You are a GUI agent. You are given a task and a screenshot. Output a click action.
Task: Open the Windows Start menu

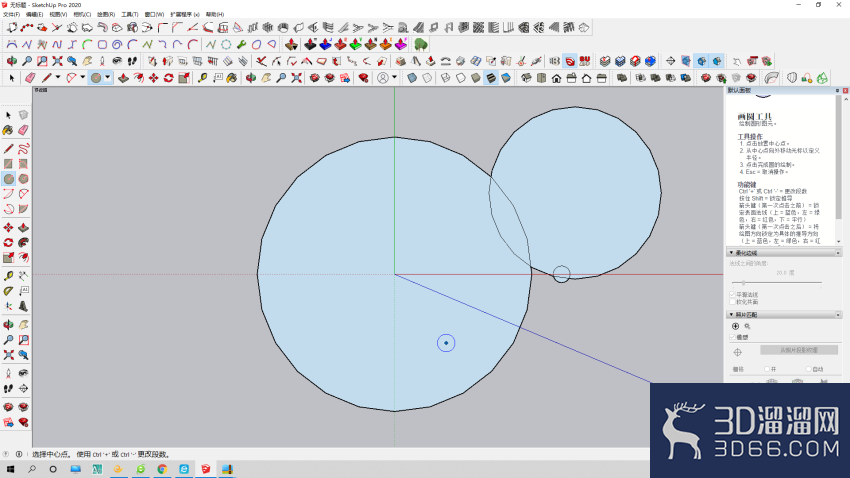tap(10, 469)
